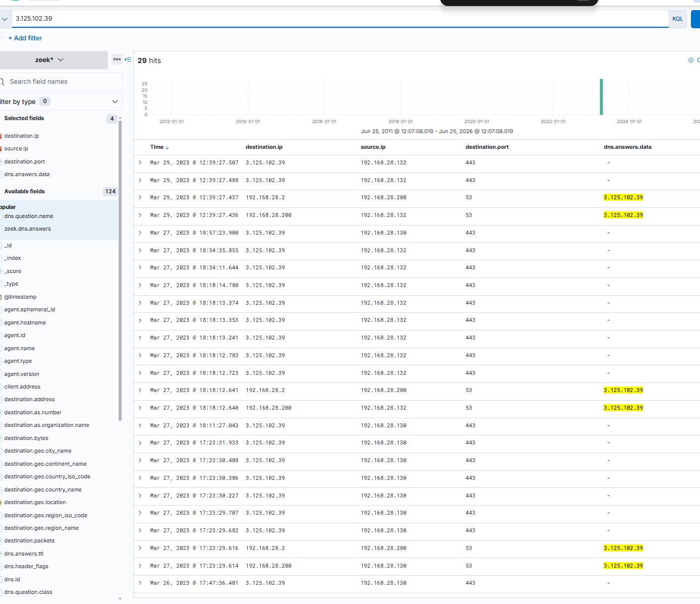Screen dimensions: 700x604
Task: Select dns.header_flags field
Action: (x=26, y=566)
